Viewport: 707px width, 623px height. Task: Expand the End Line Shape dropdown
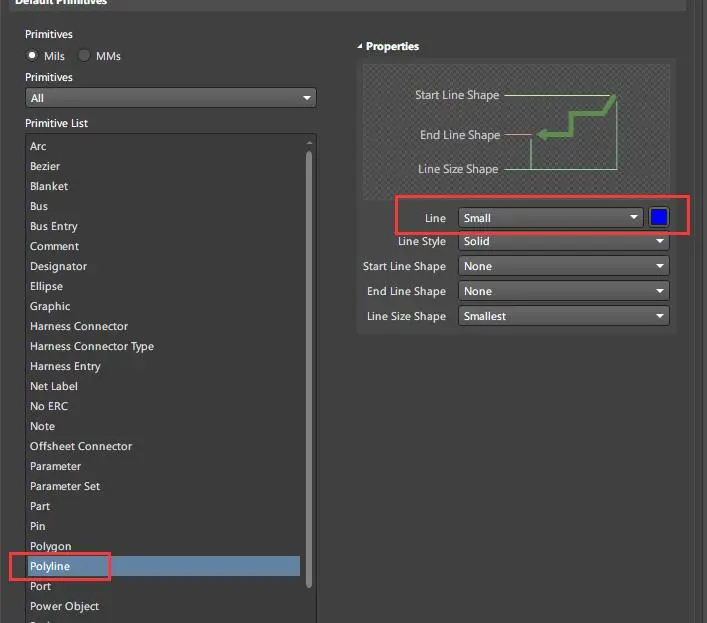point(563,291)
